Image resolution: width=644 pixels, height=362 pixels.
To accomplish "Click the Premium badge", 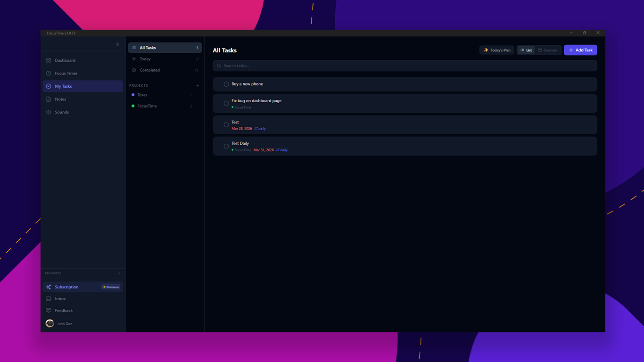I will 111,287.
